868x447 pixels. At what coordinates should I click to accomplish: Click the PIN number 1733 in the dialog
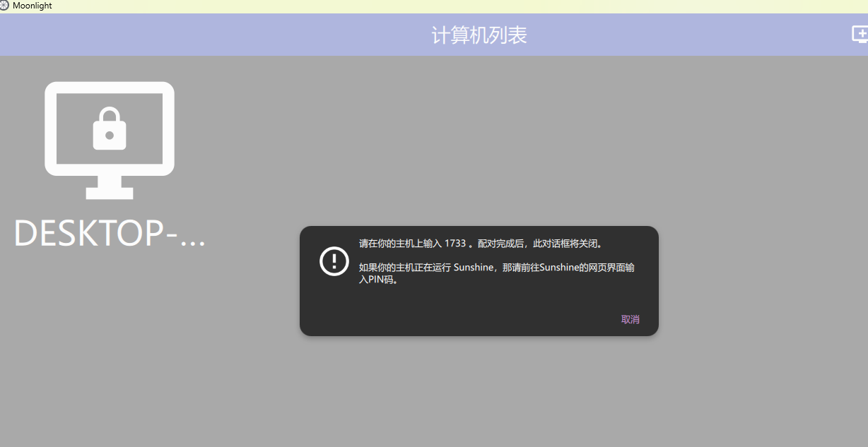pos(455,244)
